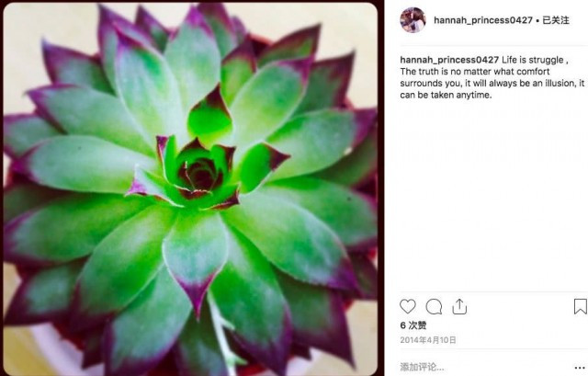Click blank area below the caption
The height and width of the screenshot is (376, 588).
[492, 195]
